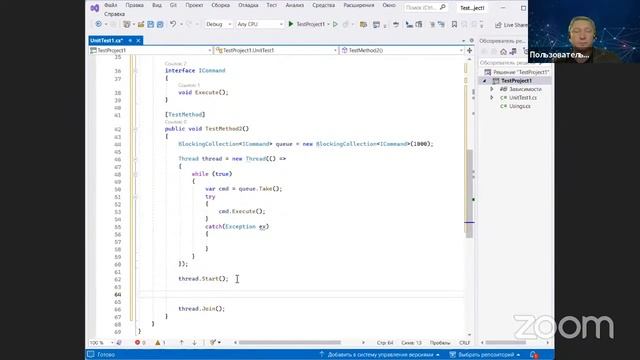Screen dimensions: 640x360
Task: Collapse the try code block
Action: [135, 197]
